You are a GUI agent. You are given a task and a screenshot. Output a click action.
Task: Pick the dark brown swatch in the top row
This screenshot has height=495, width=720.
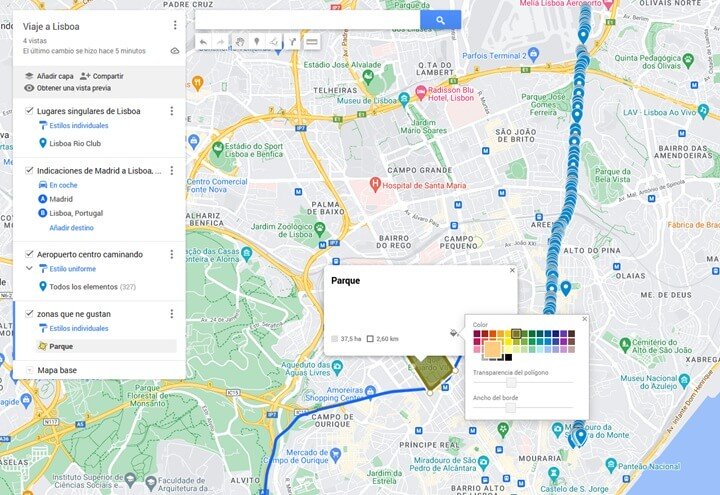coord(572,334)
